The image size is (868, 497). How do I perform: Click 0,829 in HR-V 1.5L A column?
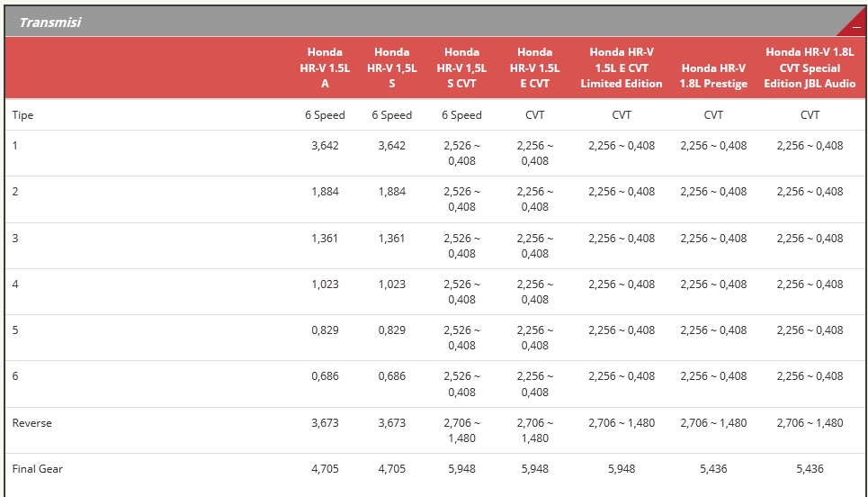(x=325, y=330)
